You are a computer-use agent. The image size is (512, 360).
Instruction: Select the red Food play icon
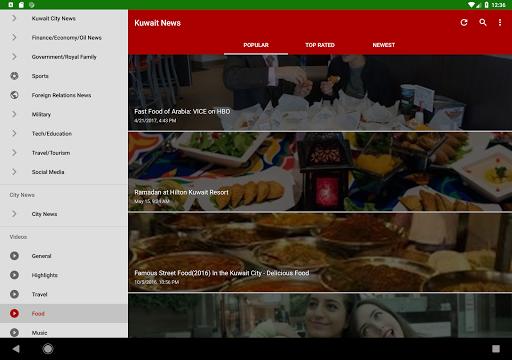tap(14, 313)
